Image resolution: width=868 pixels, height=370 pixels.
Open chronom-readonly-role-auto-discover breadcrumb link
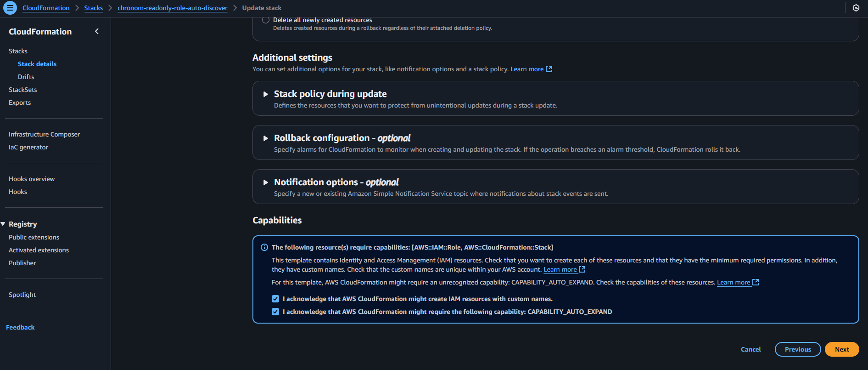pyautogui.click(x=172, y=8)
